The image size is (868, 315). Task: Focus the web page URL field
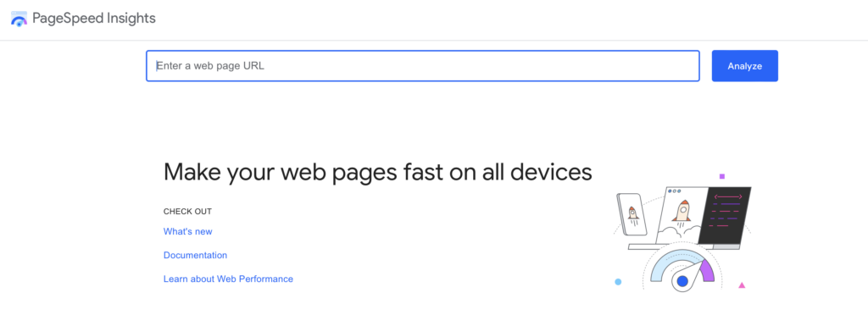tap(423, 66)
